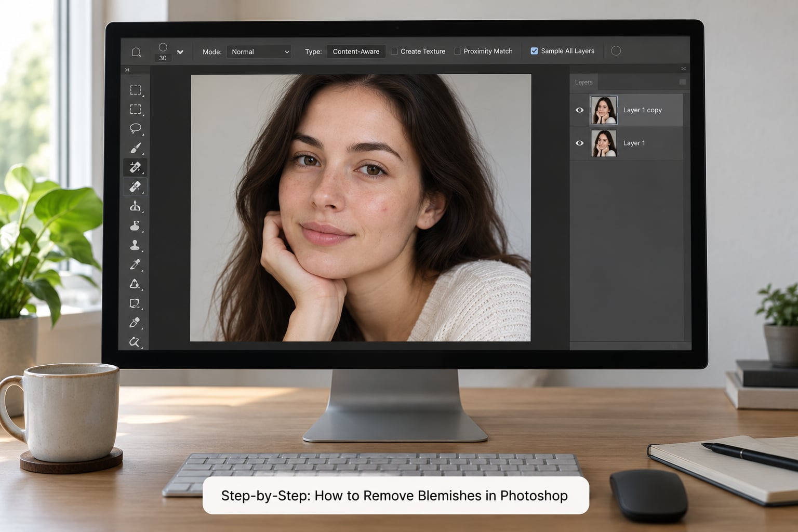The image size is (798, 532).
Task: Select the "Layer 1 copy" layer name
Action: coord(642,110)
